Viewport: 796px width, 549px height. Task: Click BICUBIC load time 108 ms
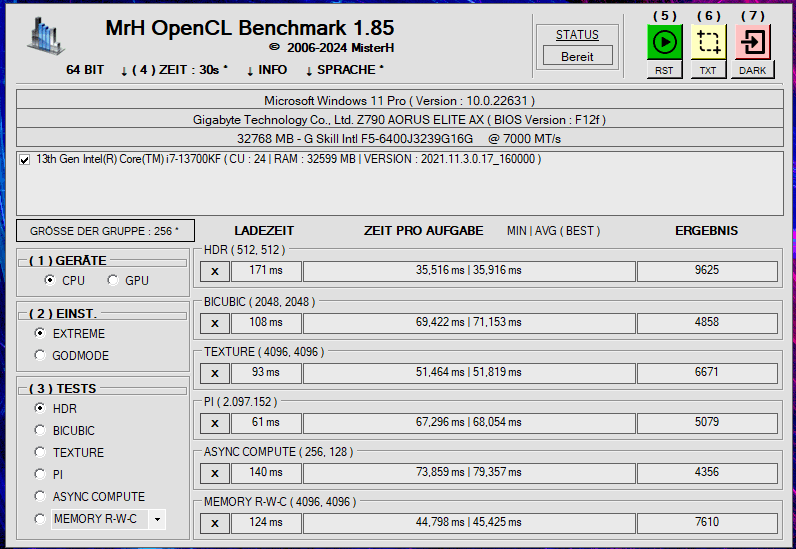click(x=267, y=322)
